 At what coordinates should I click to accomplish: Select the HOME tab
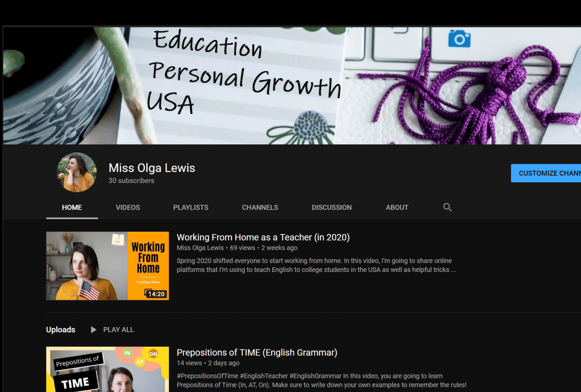tap(72, 207)
